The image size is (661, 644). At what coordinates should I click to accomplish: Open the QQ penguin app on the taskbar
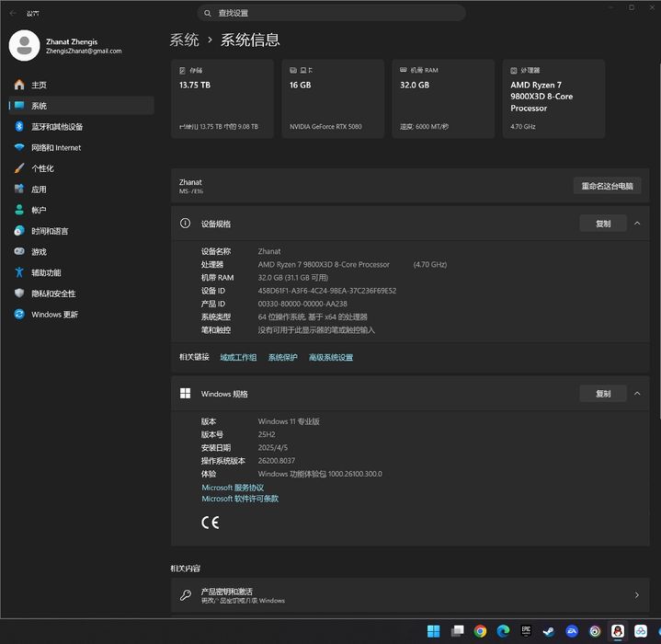pyautogui.click(x=618, y=631)
